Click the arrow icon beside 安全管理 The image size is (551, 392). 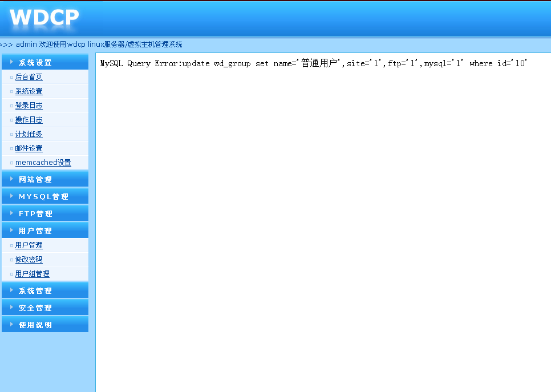click(11, 308)
